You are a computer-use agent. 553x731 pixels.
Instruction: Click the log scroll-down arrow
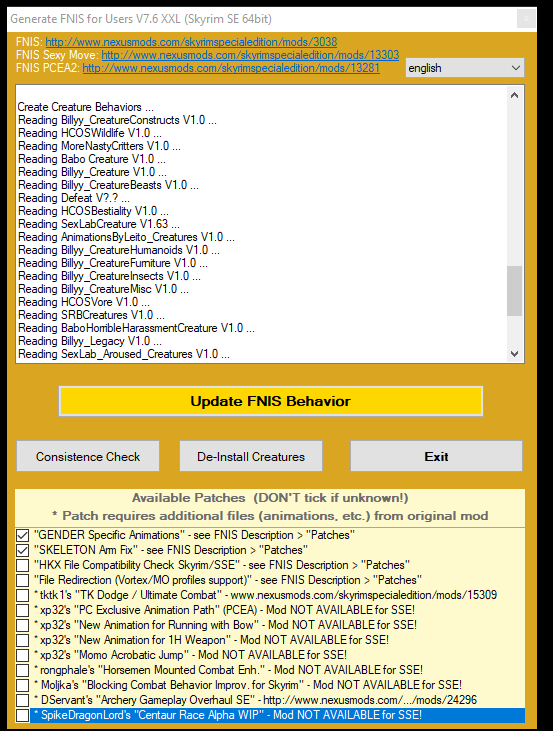pyautogui.click(x=514, y=354)
